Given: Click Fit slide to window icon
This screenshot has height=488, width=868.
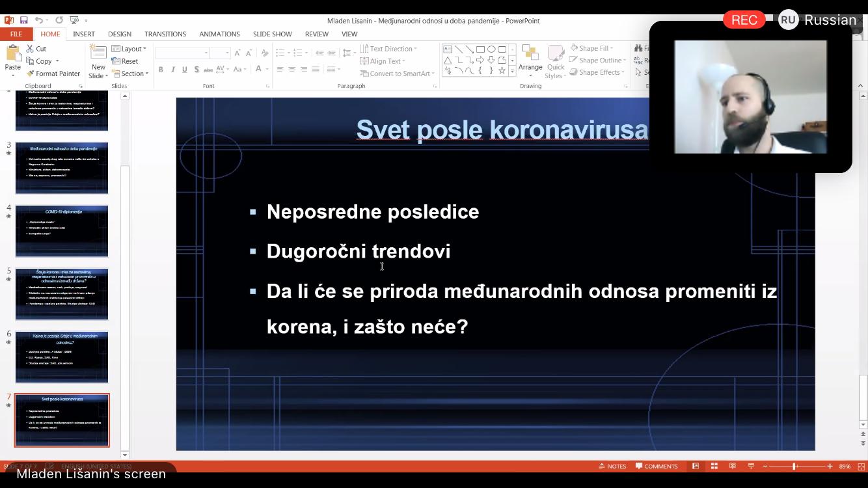Looking at the screenshot, I should point(861,467).
